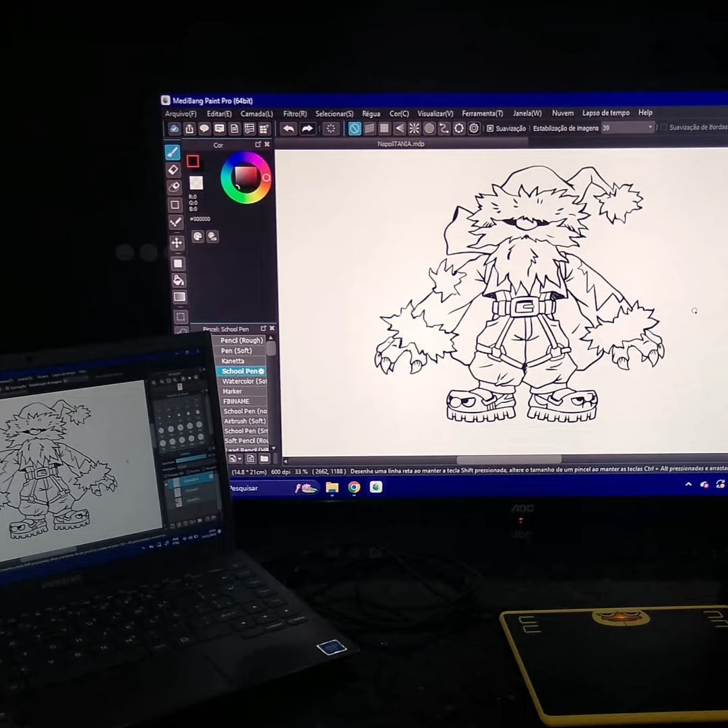Viewport: 728px width, 728px height.
Task: Click the comment box icon in toolbar
Action: click(219, 129)
